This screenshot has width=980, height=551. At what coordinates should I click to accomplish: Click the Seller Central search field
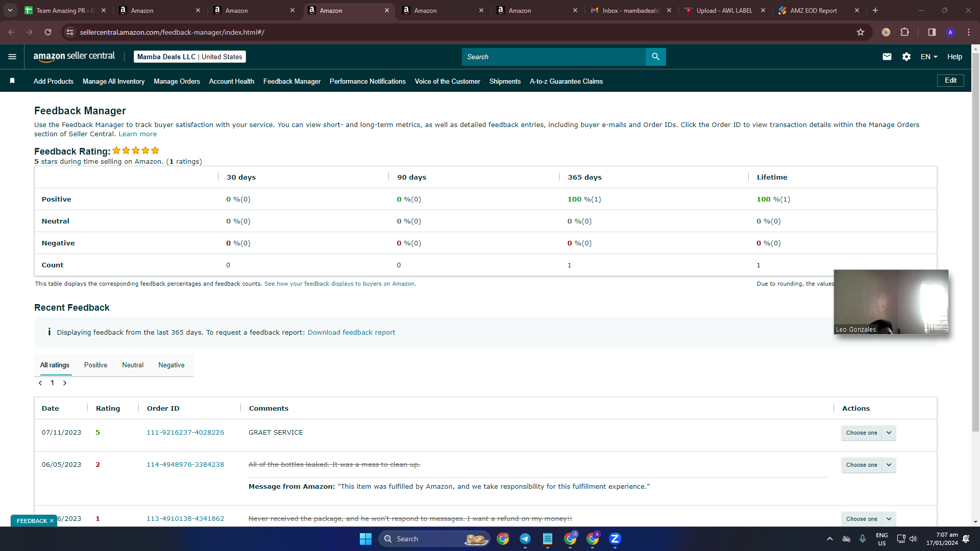(554, 57)
